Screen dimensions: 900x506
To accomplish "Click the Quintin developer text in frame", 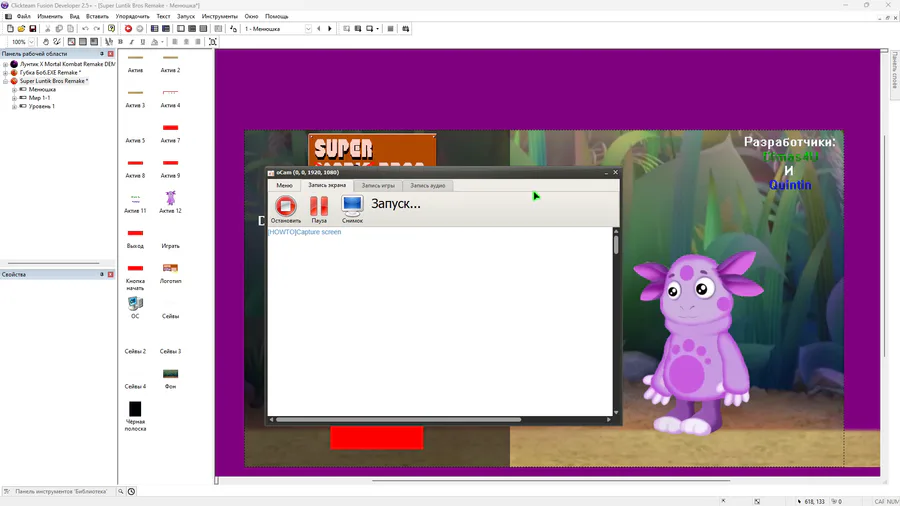I will click(790, 185).
